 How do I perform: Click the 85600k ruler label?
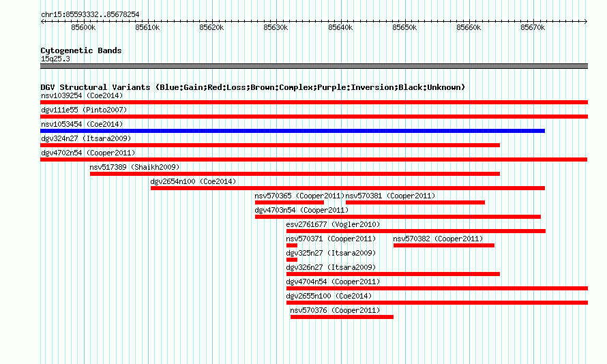click(x=83, y=27)
